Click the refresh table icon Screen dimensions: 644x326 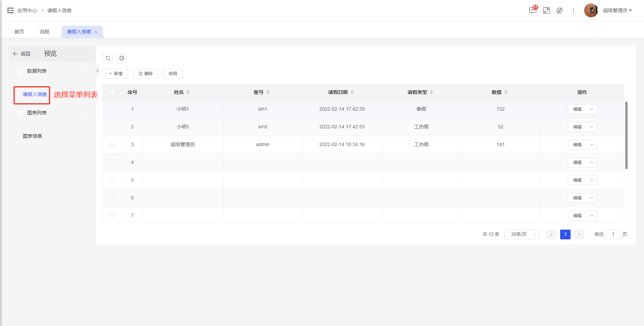point(108,58)
